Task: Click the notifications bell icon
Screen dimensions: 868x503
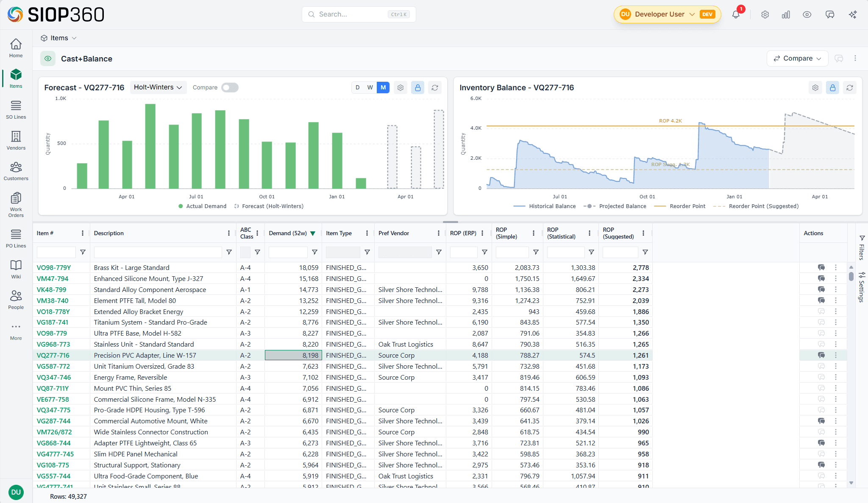Action: tap(736, 14)
